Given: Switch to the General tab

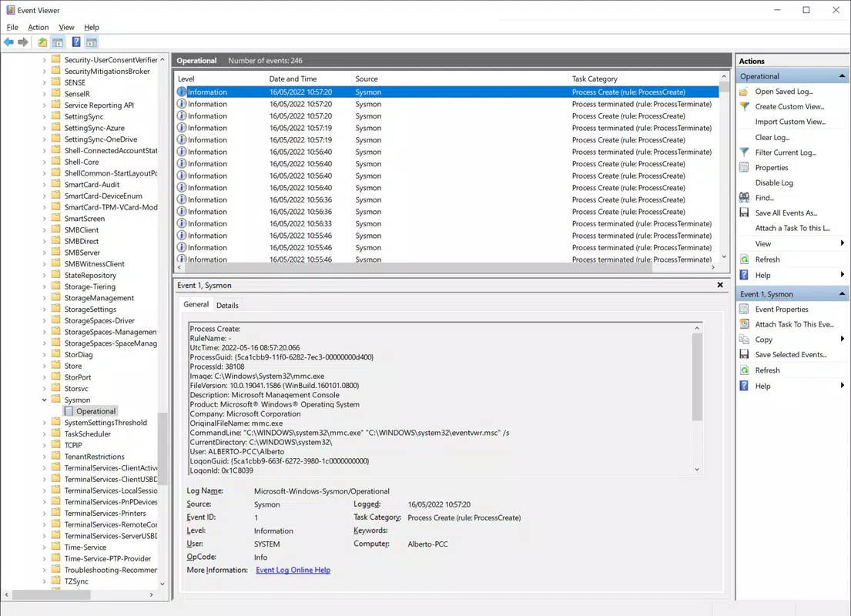Looking at the screenshot, I should [x=196, y=304].
